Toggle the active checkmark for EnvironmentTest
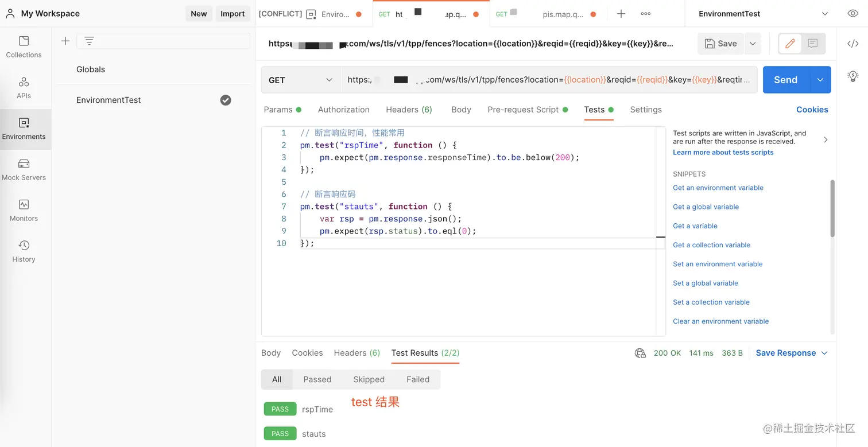Image resolution: width=868 pixels, height=447 pixels. 226,100
